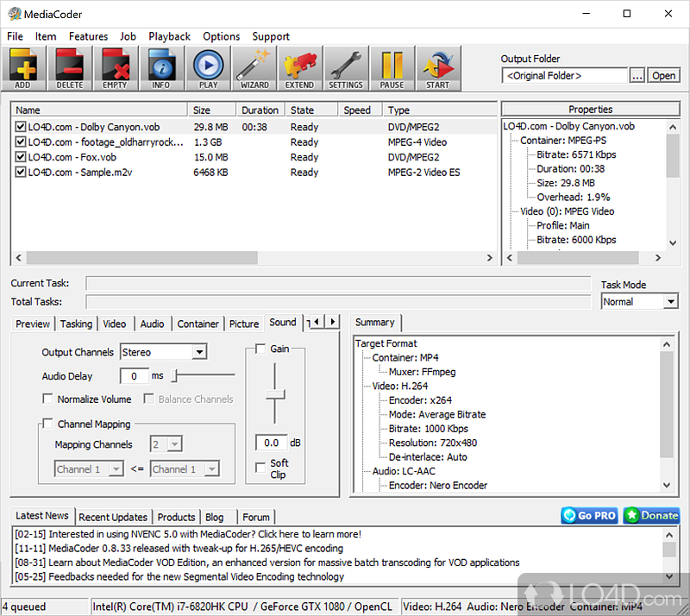Click the Open output folder button
The width and height of the screenshot is (690, 616).
click(x=663, y=76)
